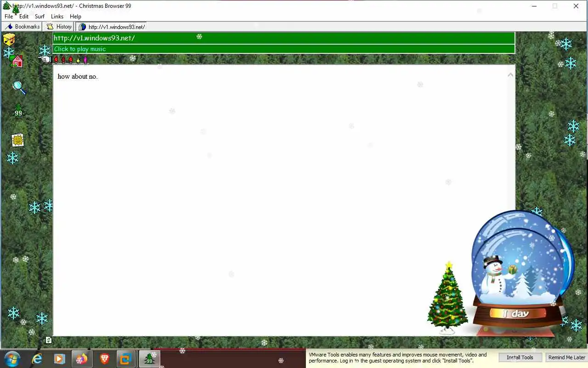Click the purple light bulb button

85,60
